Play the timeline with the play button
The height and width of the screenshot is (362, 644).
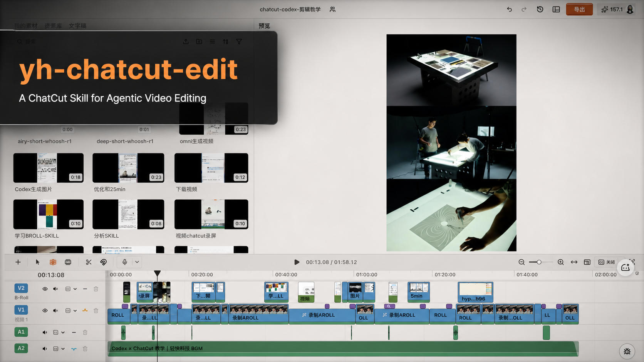[x=297, y=262]
